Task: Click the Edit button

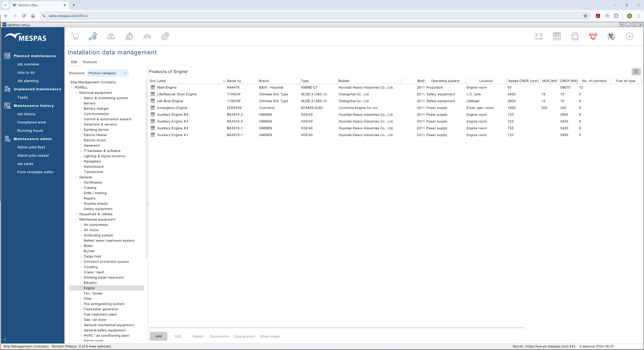Action: point(178,336)
